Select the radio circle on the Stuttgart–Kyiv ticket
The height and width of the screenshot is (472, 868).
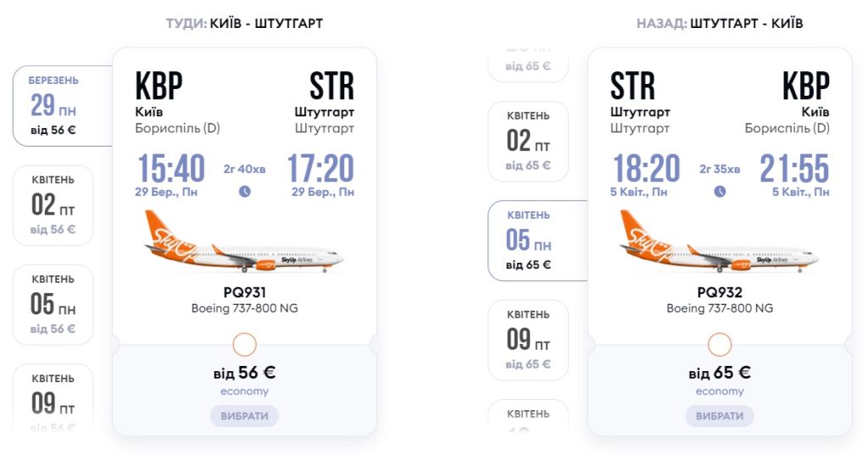click(720, 345)
